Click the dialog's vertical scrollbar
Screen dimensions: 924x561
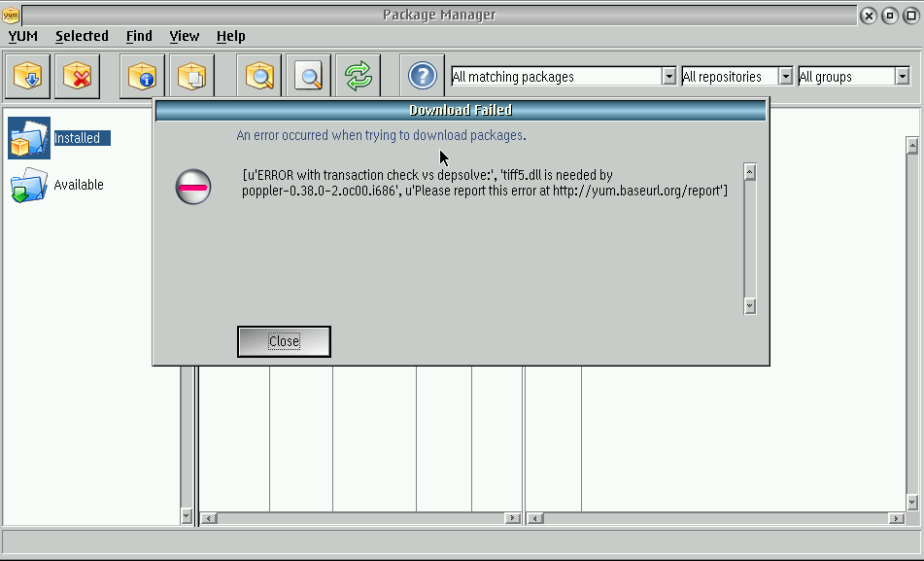click(x=750, y=238)
